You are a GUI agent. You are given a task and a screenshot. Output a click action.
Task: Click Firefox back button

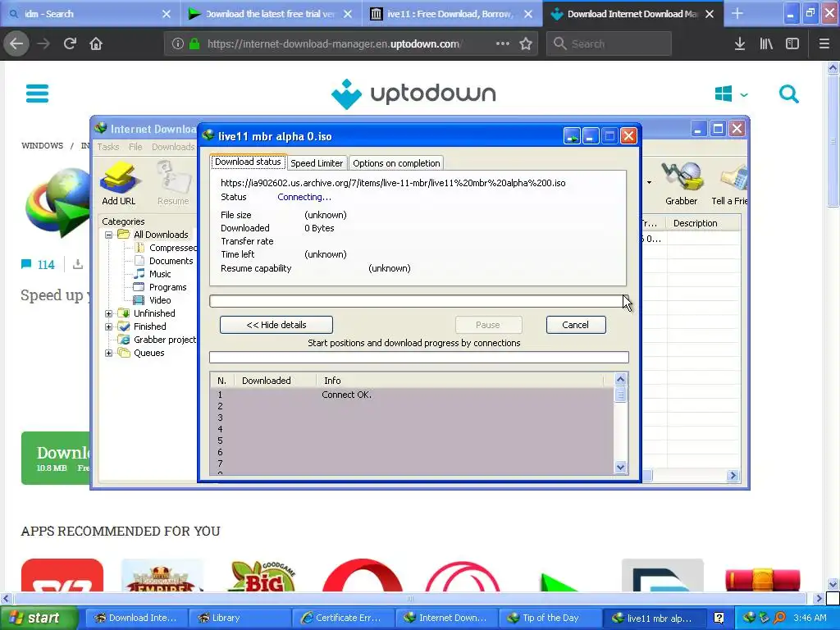(16, 43)
